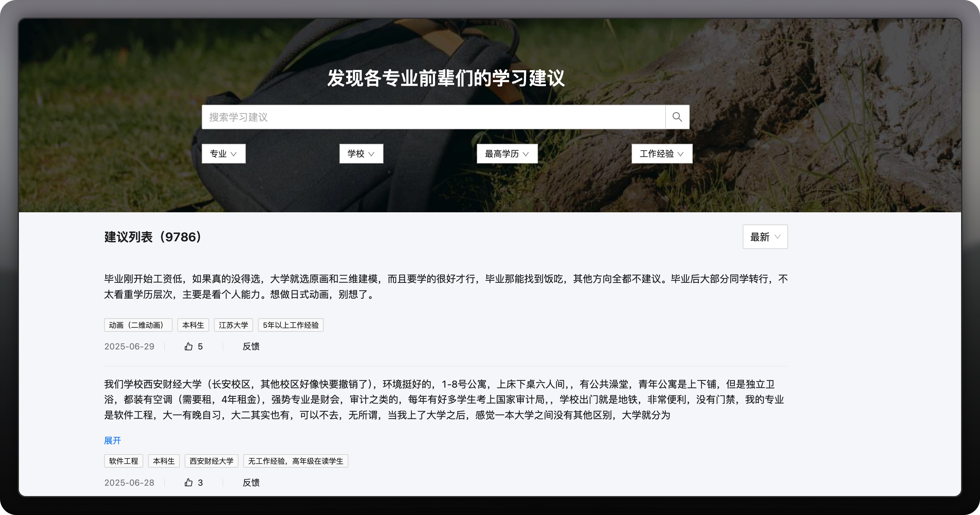Open the 学校 filter dropdown
The width and height of the screenshot is (980, 515).
click(361, 154)
